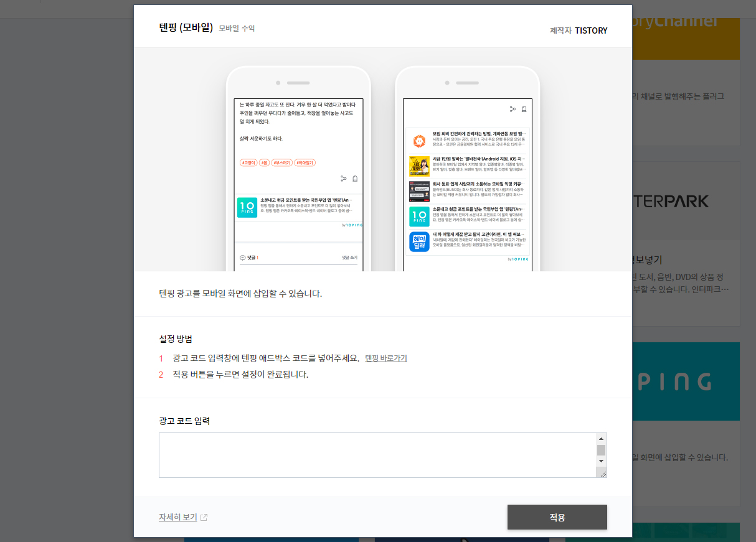Click the share icon in right phone preview

pyautogui.click(x=513, y=109)
